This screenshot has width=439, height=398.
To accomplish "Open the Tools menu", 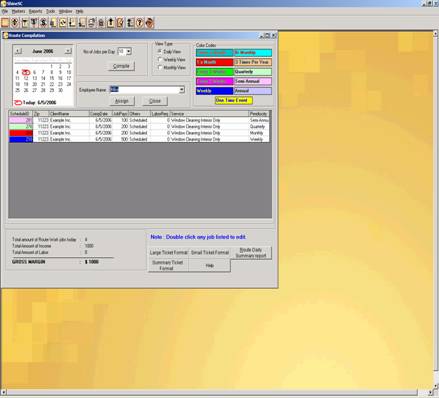I will (50, 11).
